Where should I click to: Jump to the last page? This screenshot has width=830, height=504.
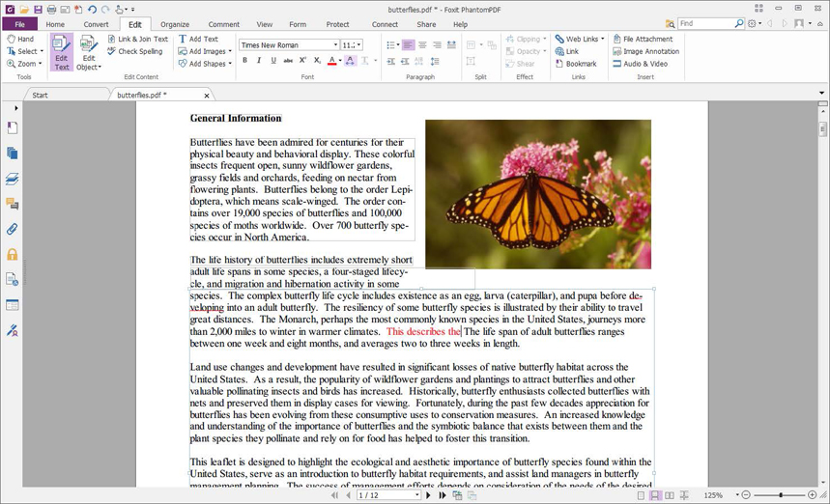click(442, 495)
